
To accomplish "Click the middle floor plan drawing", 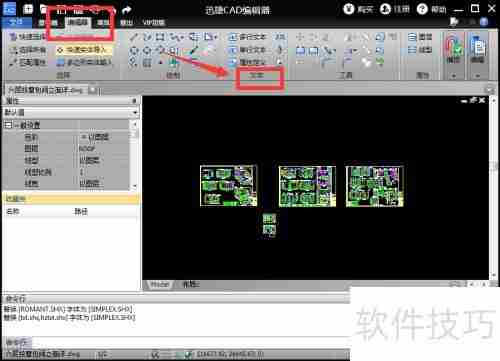I will pos(307,186).
